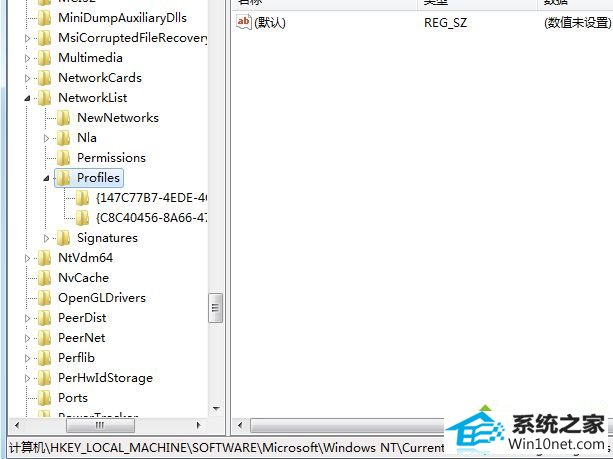The height and width of the screenshot is (459, 613).
Task: Expand the Nla key
Action: [x=46, y=138]
